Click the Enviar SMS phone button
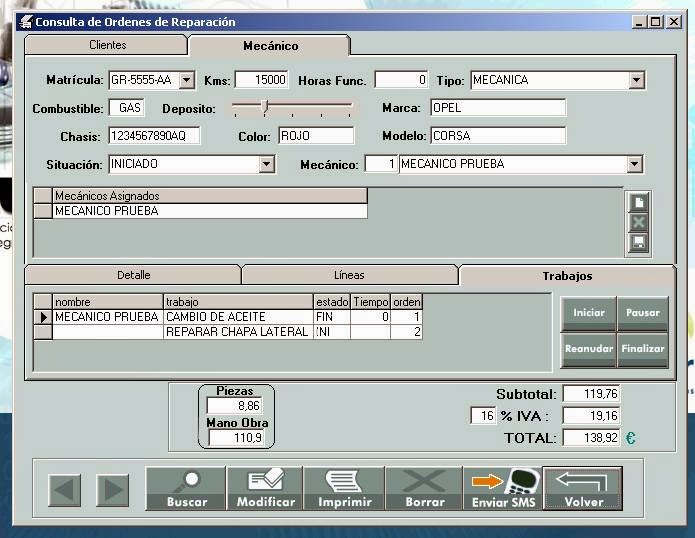The image size is (695, 538). [x=503, y=488]
